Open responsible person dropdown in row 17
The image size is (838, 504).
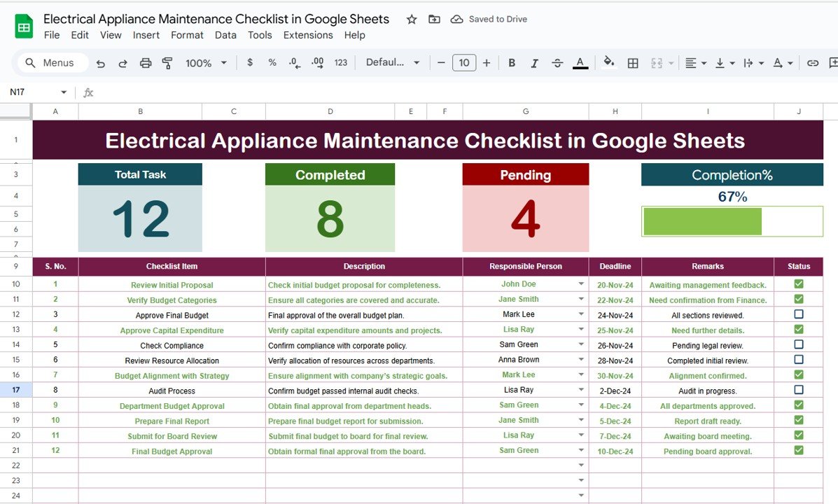coord(581,390)
